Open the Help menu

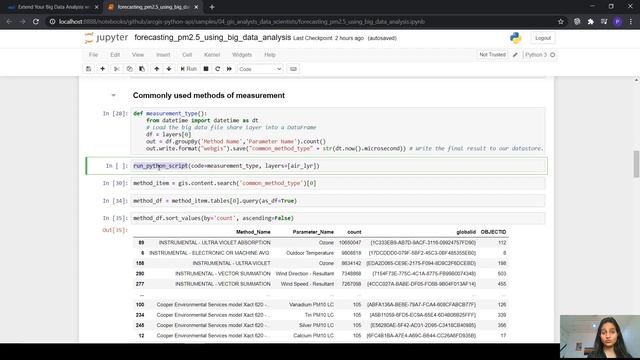click(x=270, y=55)
